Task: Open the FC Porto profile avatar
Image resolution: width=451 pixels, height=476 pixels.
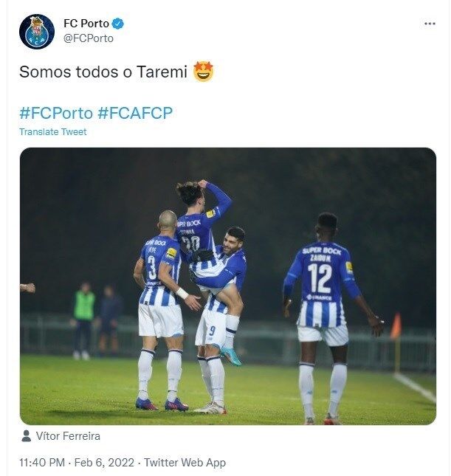Action: click(x=37, y=32)
